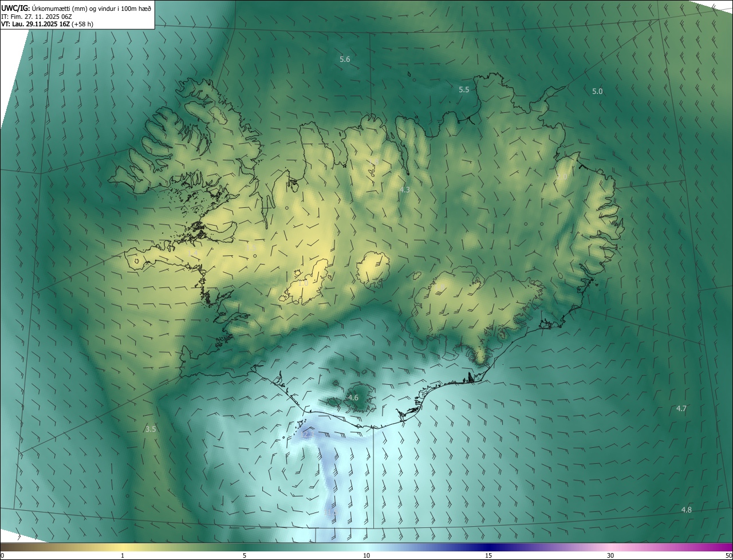
Task: Click the 'VT: Lau. 29.11.2025 16Z (+58 h)' line
Action: tap(48, 24)
